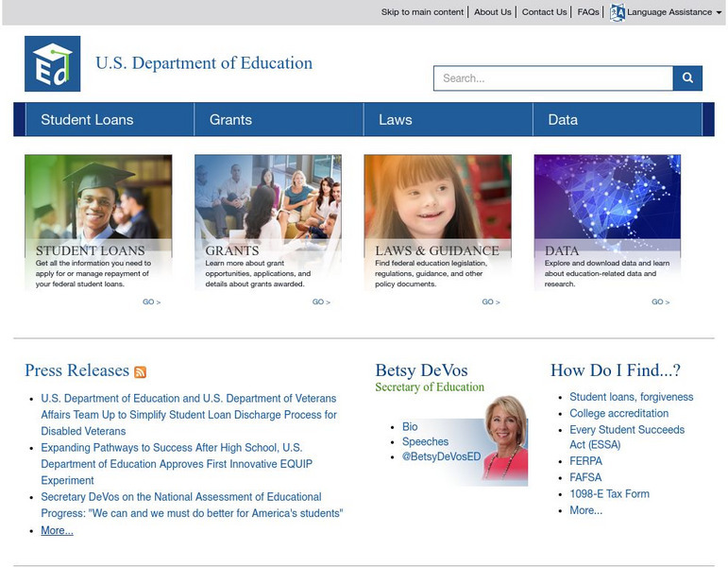The height and width of the screenshot is (567, 728).
Task: Open Secretary DeVos National Assessment press release
Action: 192,505
